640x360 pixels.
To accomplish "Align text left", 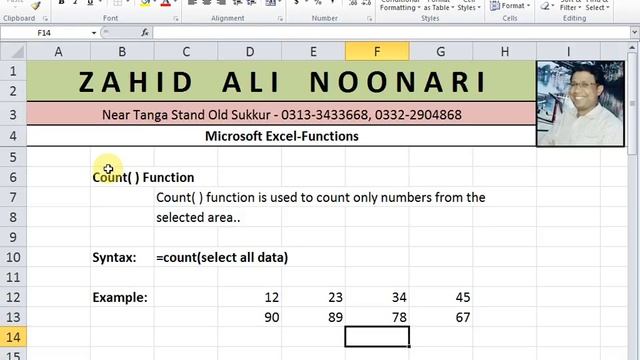I will click(x=192, y=3).
